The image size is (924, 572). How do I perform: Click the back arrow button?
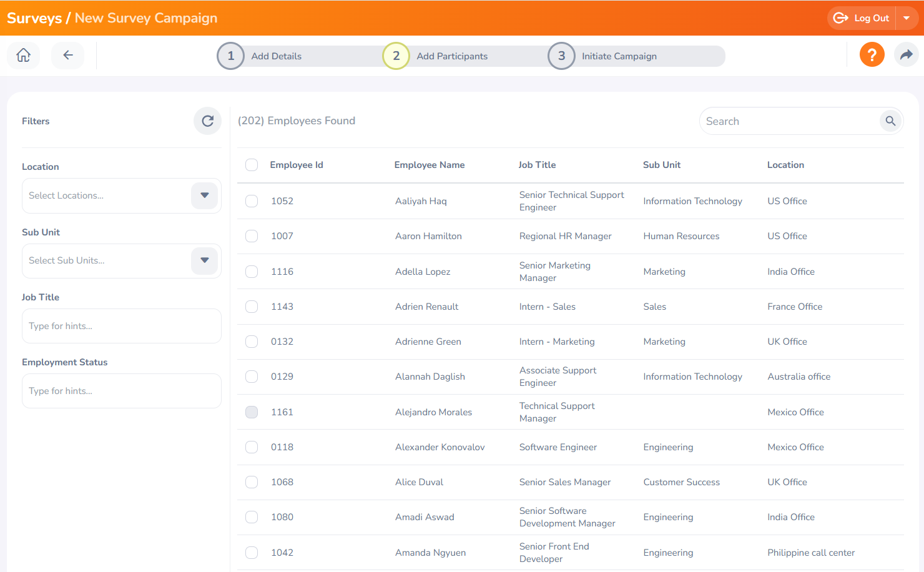68,56
